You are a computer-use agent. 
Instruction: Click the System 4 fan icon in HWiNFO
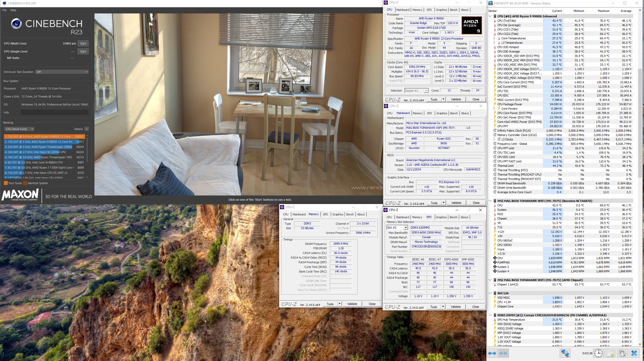pyautogui.click(x=495, y=271)
